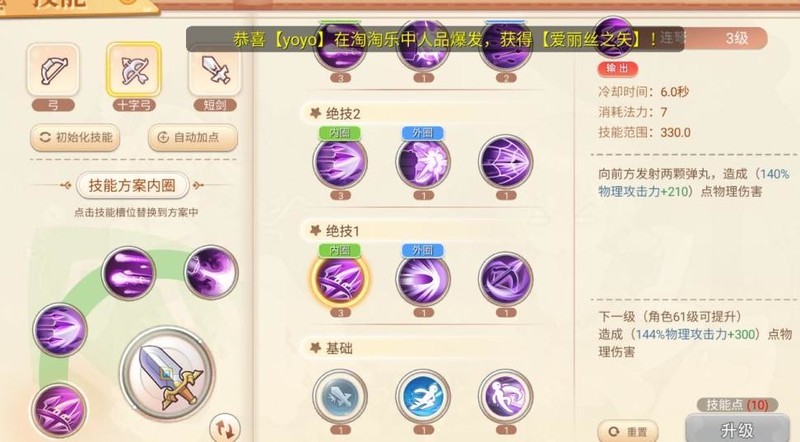Click the 重置 reset button
Screen dimensions: 800x442
pos(628,432)
